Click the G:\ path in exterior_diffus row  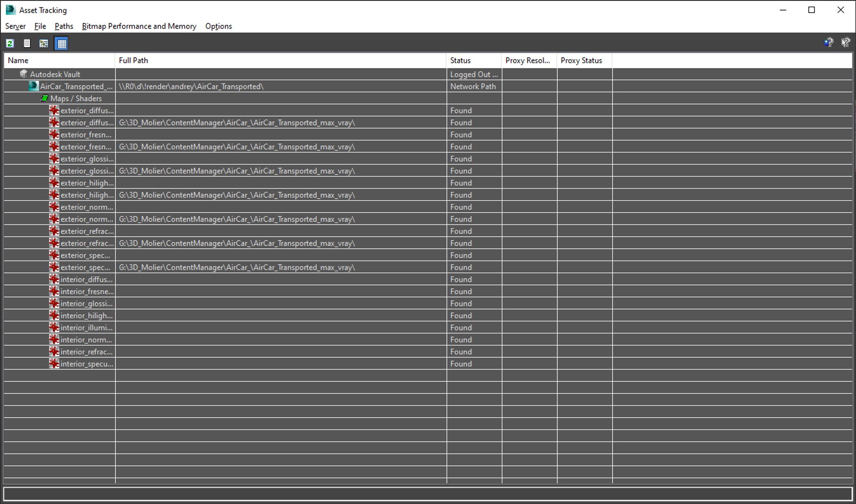[237, 123]
